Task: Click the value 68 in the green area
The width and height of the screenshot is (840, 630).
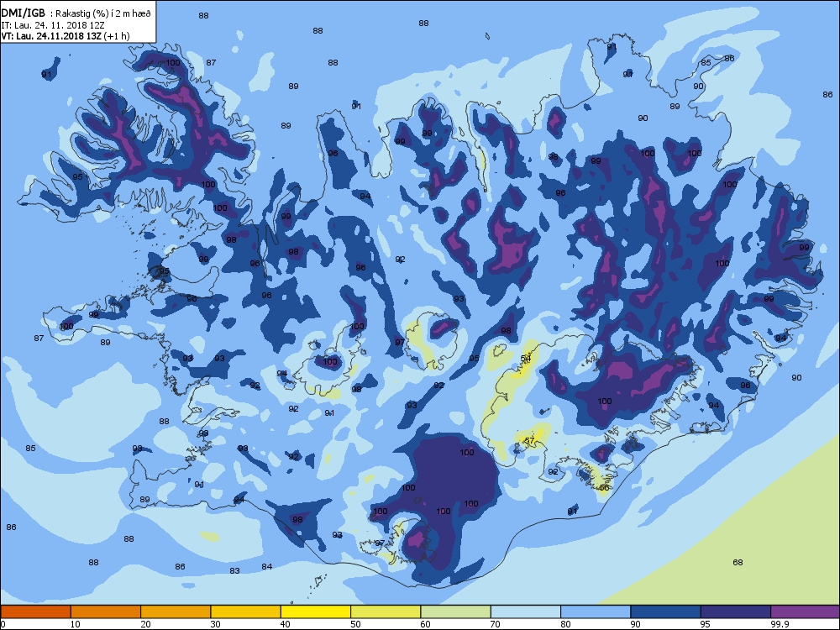Action: point(738,563)
